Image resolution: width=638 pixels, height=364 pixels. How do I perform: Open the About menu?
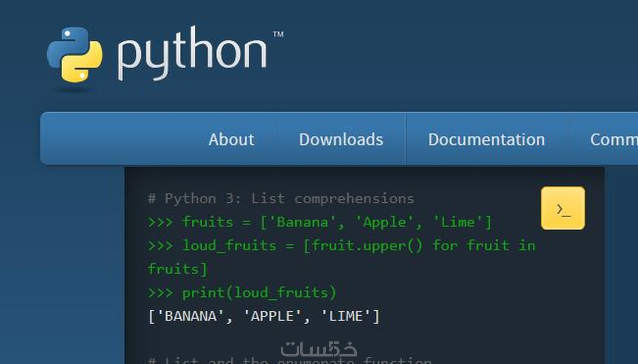pyautogui.click(x=232, y=140)
